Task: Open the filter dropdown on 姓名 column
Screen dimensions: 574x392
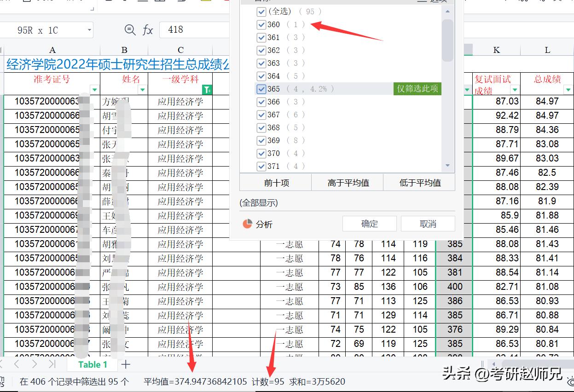Action: click(x=143, y=90)
